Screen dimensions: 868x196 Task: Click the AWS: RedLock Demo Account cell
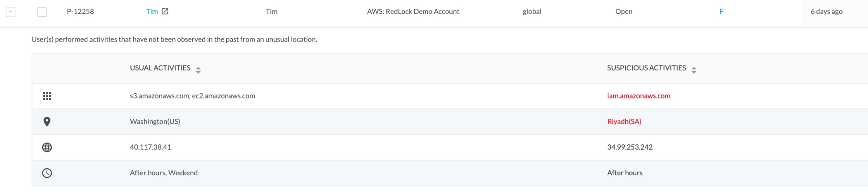413,11
